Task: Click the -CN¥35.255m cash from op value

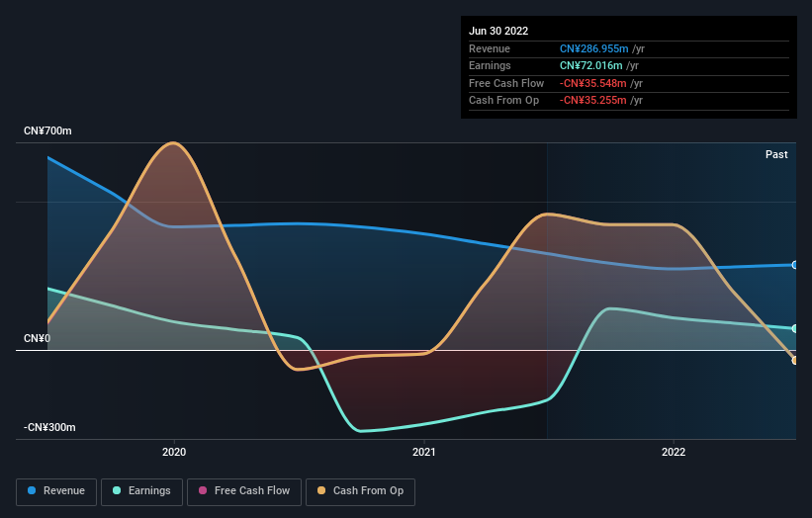Action: tap(593, 101)
